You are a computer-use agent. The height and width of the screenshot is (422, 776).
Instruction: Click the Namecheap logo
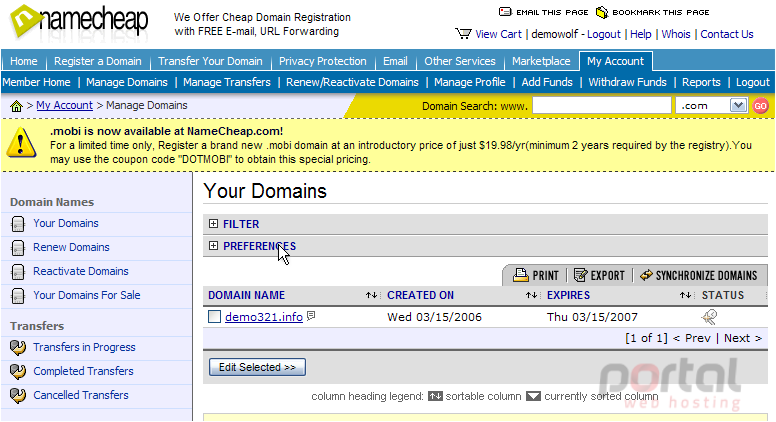pyautogui.click(x=80, y=22)
